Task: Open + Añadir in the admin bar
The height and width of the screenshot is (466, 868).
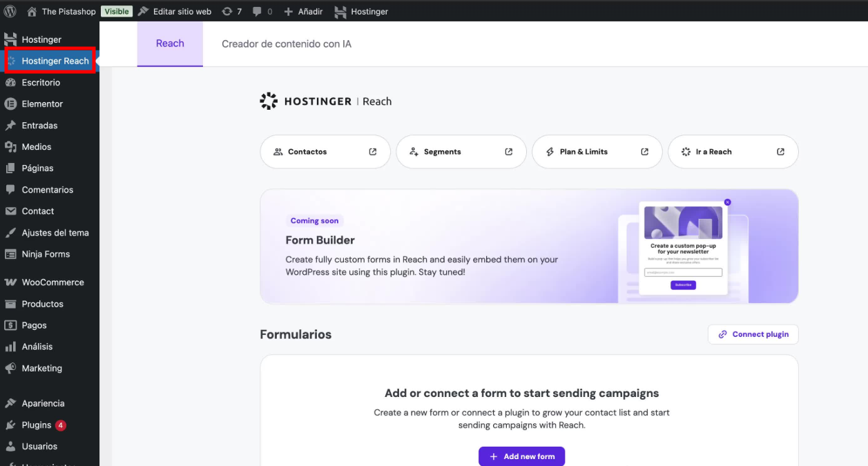Action: tap(303, 12)
